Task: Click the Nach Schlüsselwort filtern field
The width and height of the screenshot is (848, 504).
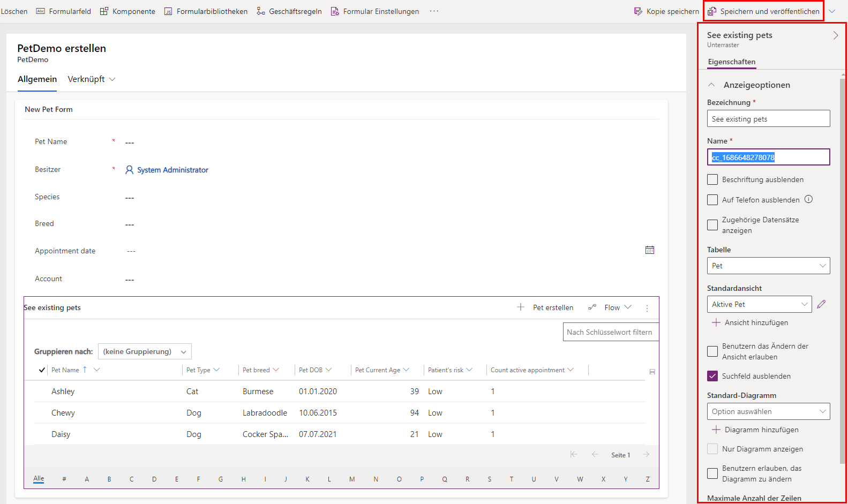Action: (x=611, y=332)
